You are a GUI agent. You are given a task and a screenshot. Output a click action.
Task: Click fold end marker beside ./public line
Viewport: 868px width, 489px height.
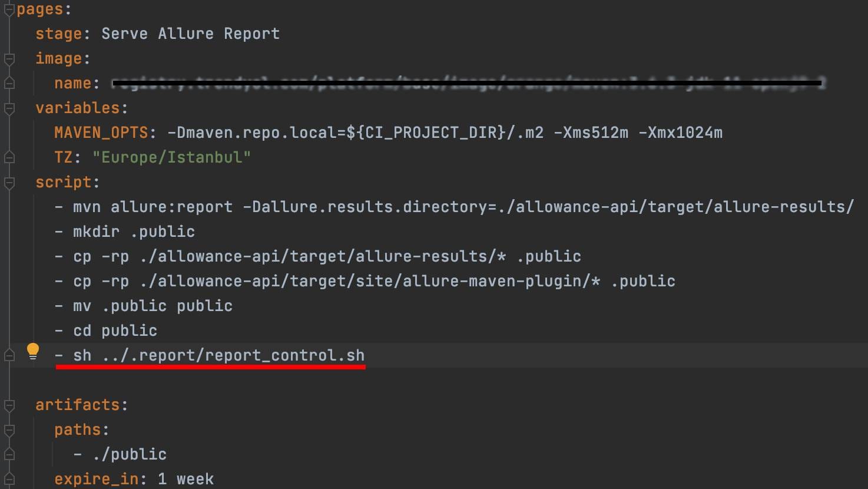pyautogui.click(x=9, y=454)
